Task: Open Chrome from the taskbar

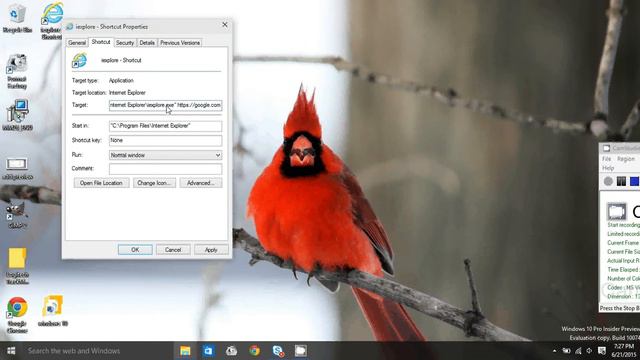Action: pos(255,351)
